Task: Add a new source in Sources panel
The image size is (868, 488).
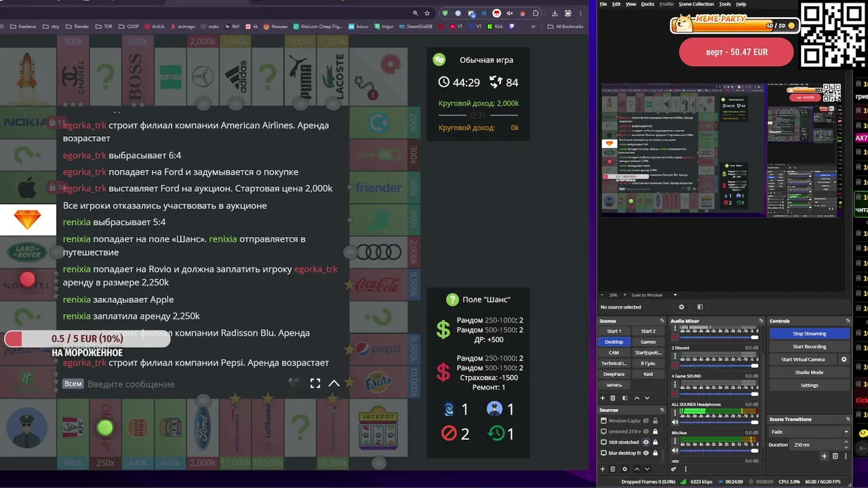Action: click(603, 469)
